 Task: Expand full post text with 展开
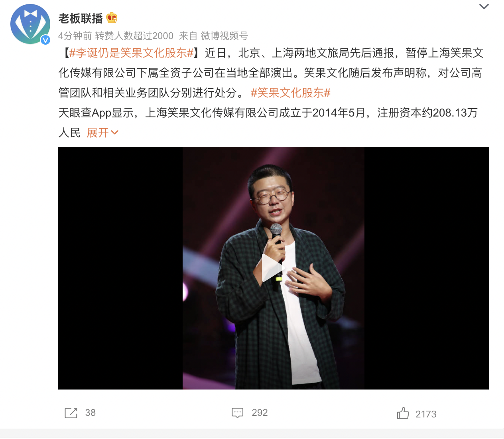click(98, 132)
